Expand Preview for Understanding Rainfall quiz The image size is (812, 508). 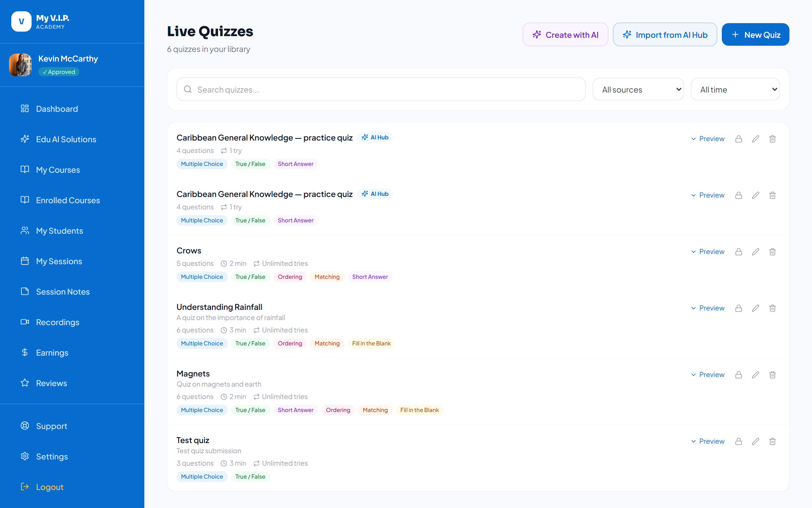pos(708,308)
